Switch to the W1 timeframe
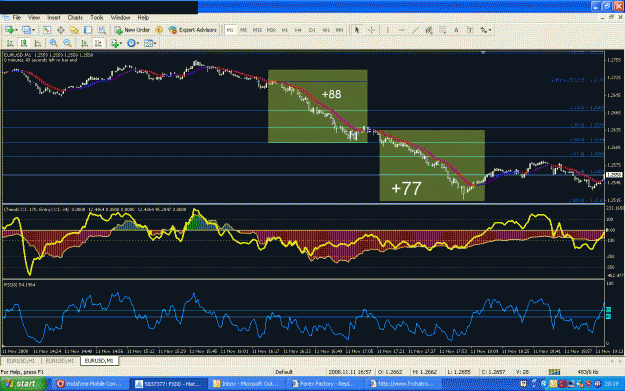The width and height of the screenshot is (625, 391). point(326,30)
